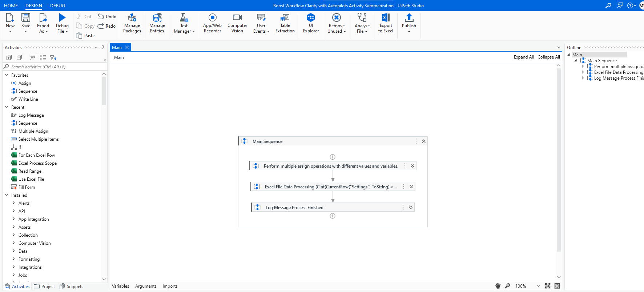Image resolution: width=644 pixels, height=292 pixels.
Task: Expand Log Message Process Finished sequence
Action: tap(411, 208)
